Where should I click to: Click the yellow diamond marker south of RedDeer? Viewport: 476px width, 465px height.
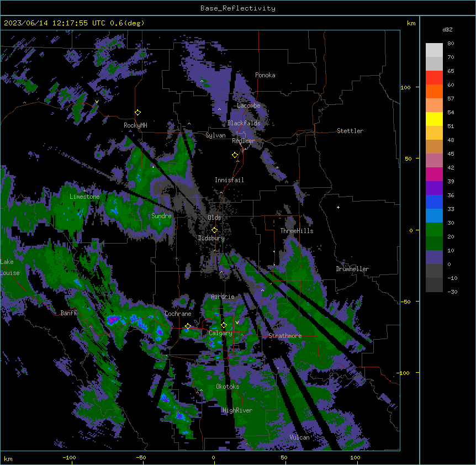click(235, 155)
